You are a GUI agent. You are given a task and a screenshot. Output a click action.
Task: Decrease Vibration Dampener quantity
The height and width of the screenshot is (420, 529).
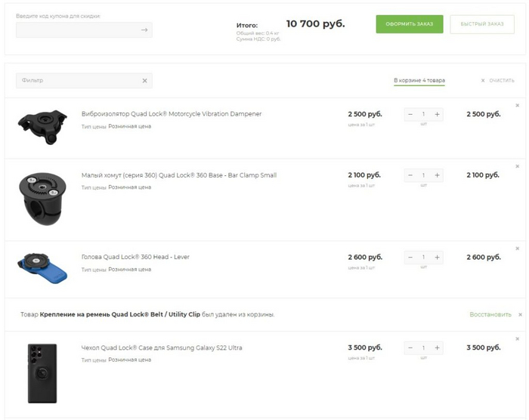[x=410, y=114]
